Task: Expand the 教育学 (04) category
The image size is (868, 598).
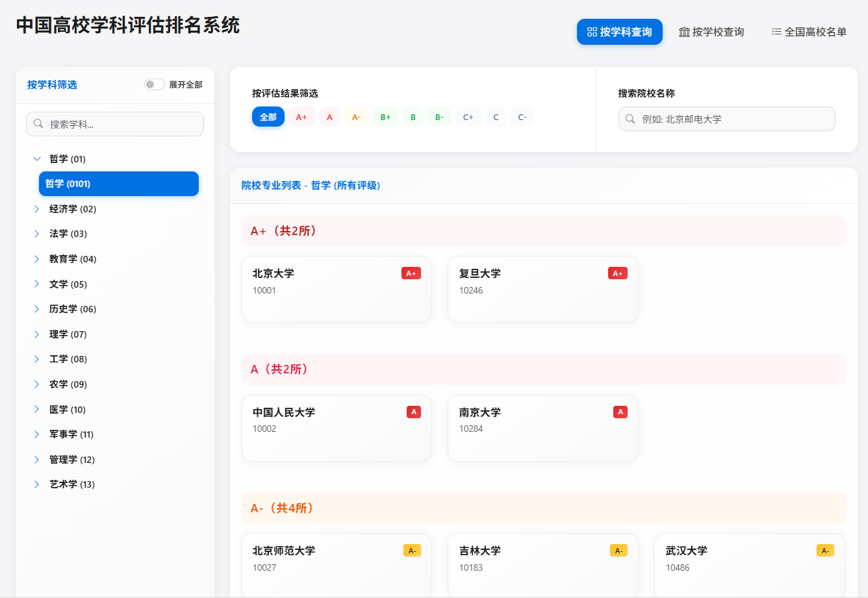Action: 37,259
